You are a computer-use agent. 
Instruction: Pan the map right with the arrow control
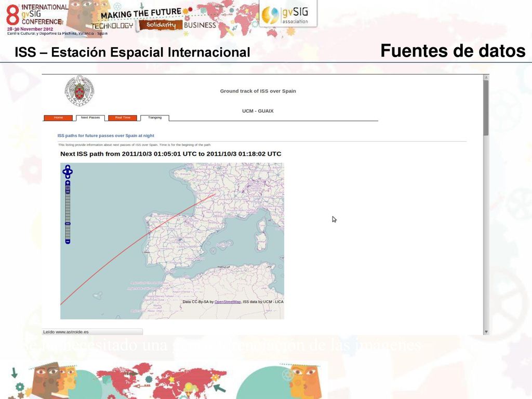[x=71, y=171]
